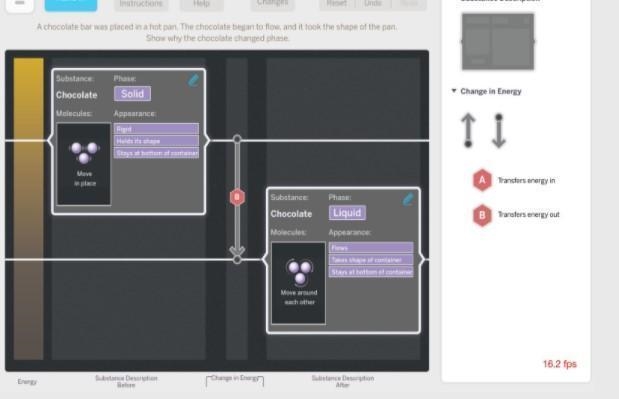Open the hamburger menu button at top left
The image size is (619, 399).
19,4
